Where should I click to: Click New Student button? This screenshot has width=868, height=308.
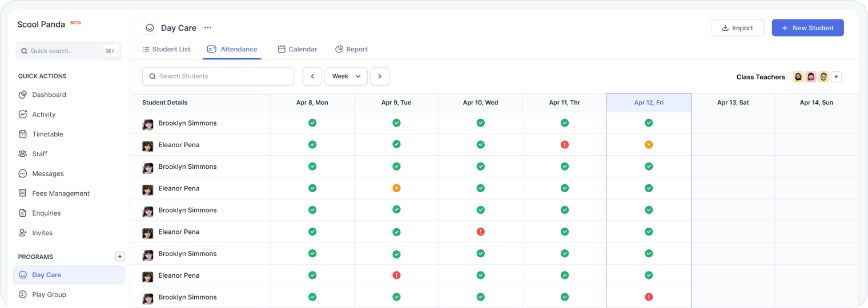pos(807,28)
